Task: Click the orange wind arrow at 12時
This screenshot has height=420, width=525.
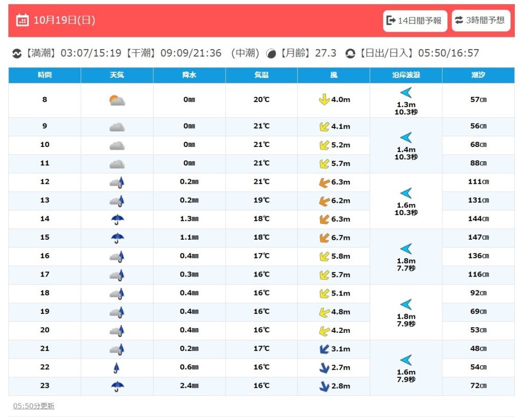Action: tap(324, 182)
